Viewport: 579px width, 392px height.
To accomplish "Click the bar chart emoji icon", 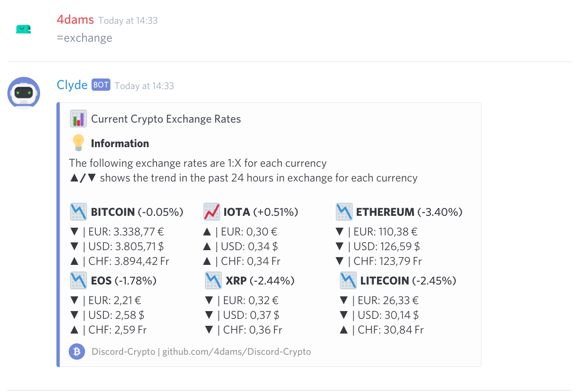I will click(x=78, y=119).
